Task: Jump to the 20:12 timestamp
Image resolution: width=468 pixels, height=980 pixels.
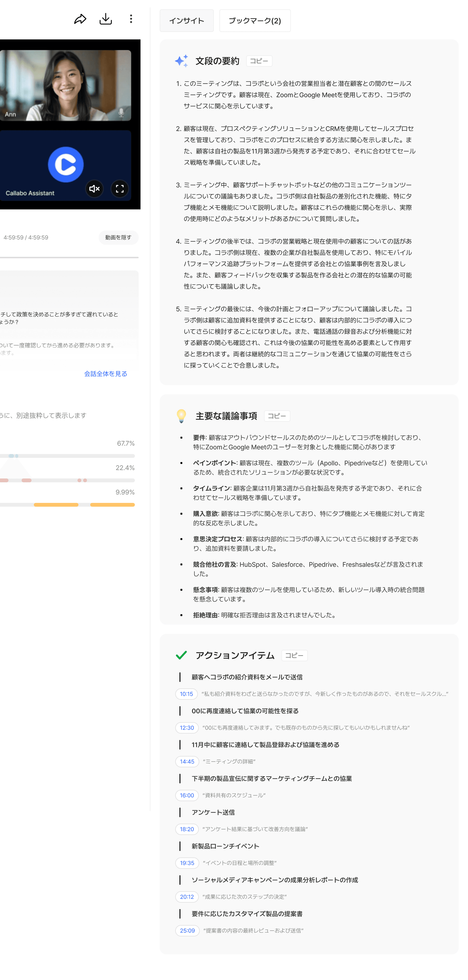Action: click(x=187, y=897)
